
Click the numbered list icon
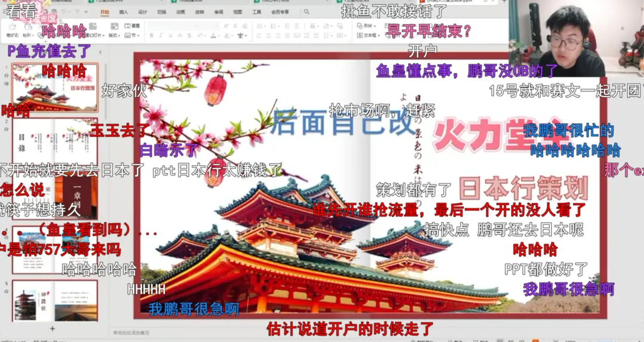click(x=273, y=26)
